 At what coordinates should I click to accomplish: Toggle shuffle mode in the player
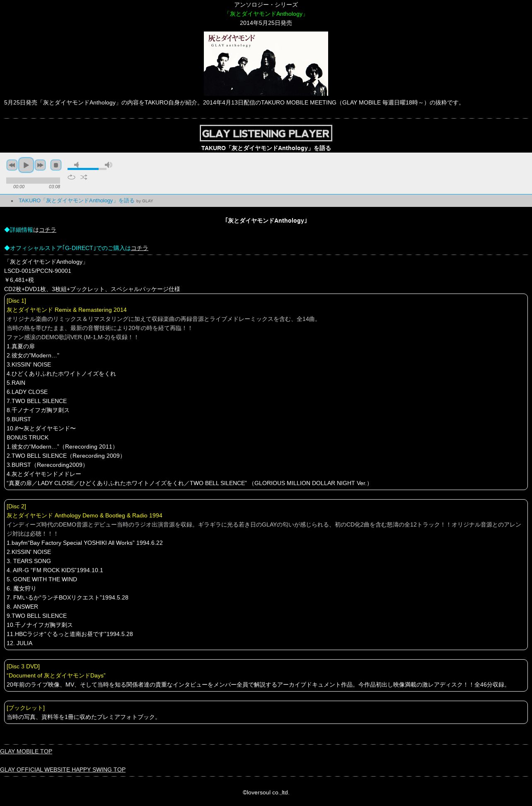pyautogui.click(x=84, y=177)
